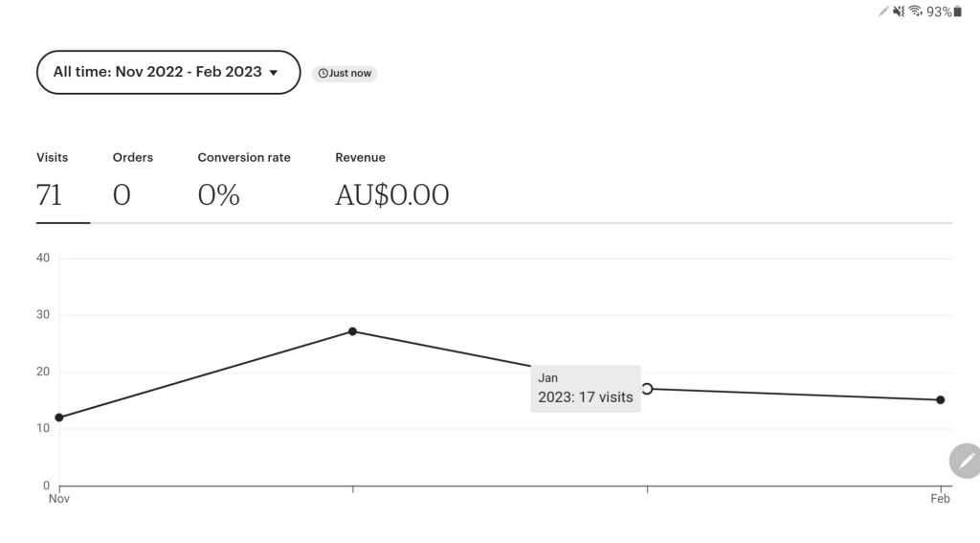
Task: Click the hollow Jan 2023 data point
Action: (647, 389)
